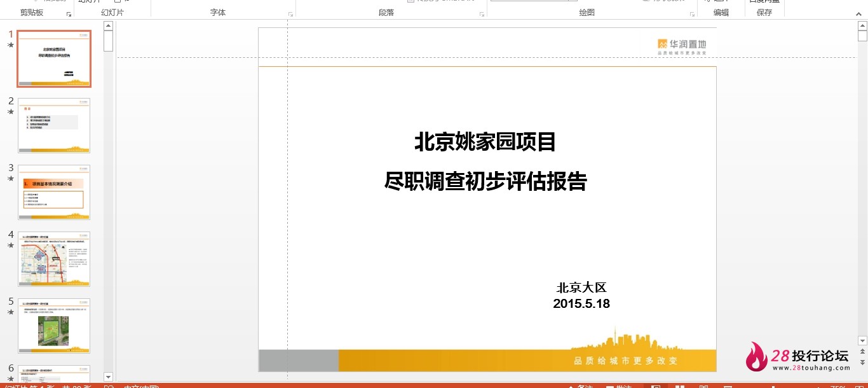Click the subtitle 尽职调查初步评估报告

pyautogui.click(x=485, y=181)
